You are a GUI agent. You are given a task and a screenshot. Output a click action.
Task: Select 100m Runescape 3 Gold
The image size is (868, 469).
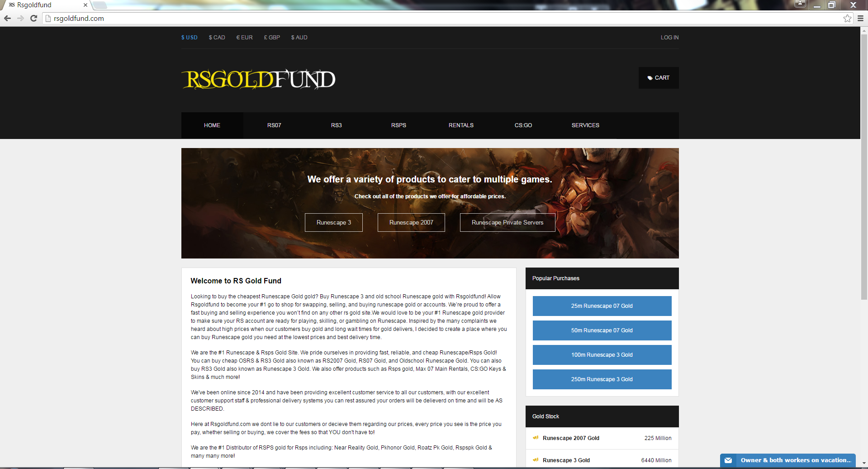602,355
